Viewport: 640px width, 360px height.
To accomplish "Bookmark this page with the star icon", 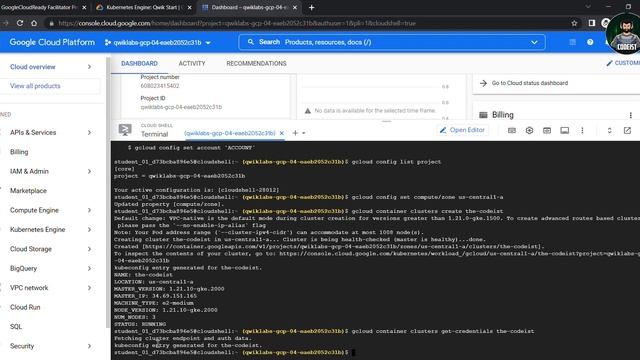I will pyautogui.click(x=574, y=23).
